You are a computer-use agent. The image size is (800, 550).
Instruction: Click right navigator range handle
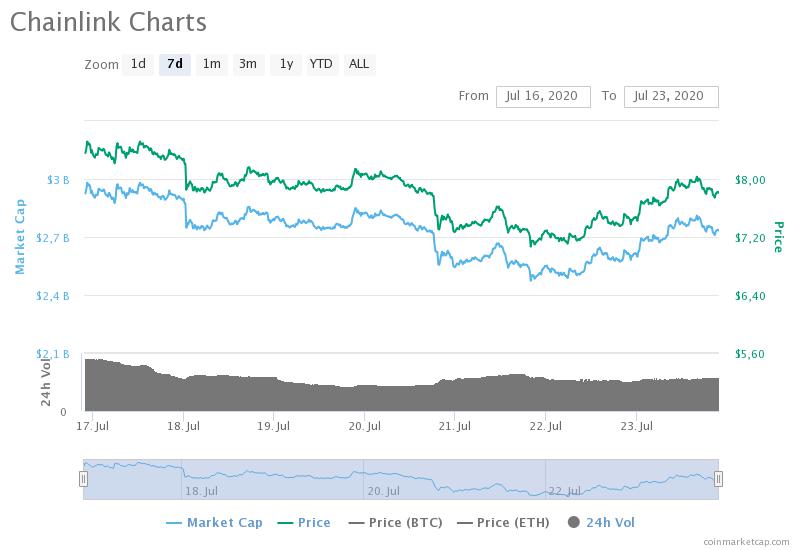coord(718,479)
